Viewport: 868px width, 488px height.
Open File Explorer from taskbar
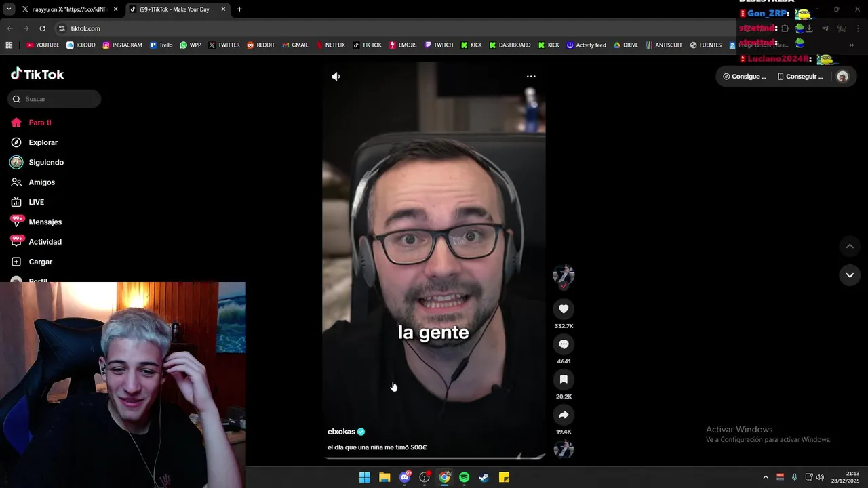(x=384, y=477)
